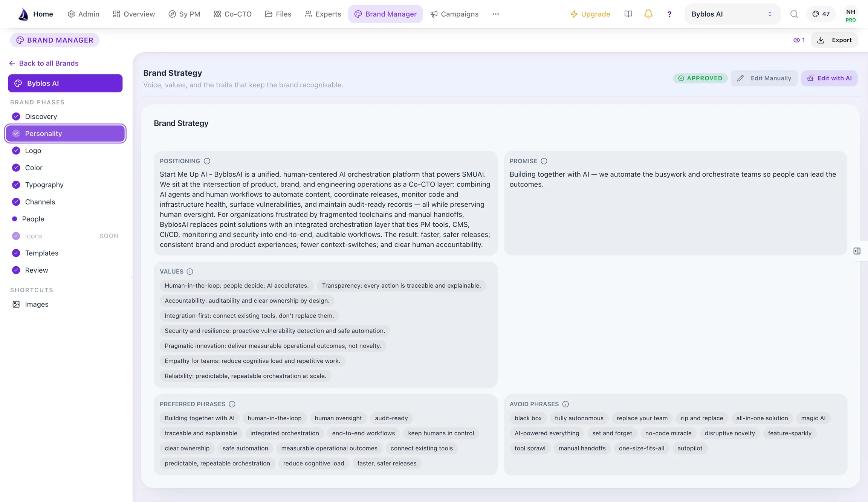Click the 'autopilot' avoid phrase chip
The width and height of the screenshot is (868, 502).
click(x=690, y=448)
